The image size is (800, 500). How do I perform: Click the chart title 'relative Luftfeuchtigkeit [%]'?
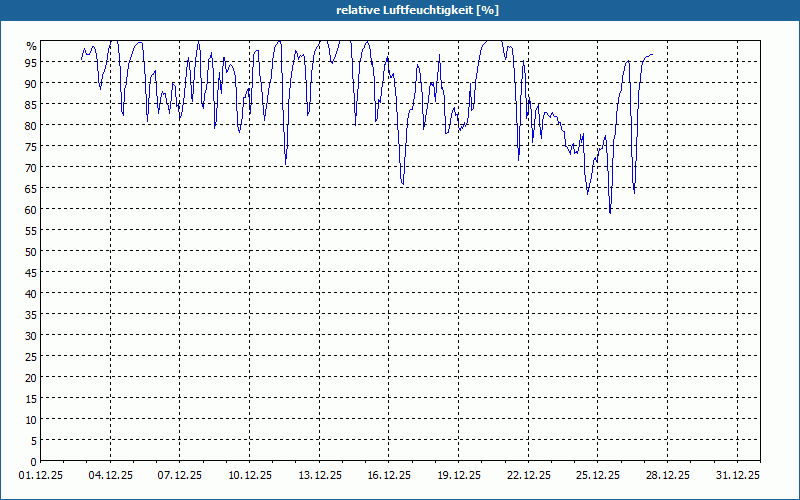point(417,10)
